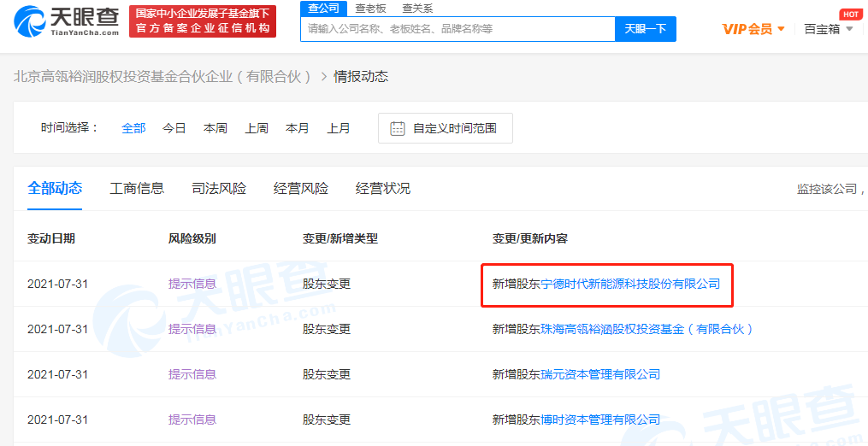The image size is (868, 446).
Task: Focus the company name search field
Action: [458, 29]
